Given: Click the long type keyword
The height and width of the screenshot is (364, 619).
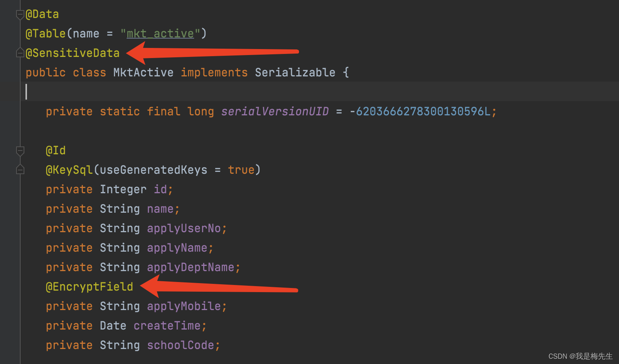Looking at the screenshot, I should point(201,112).
